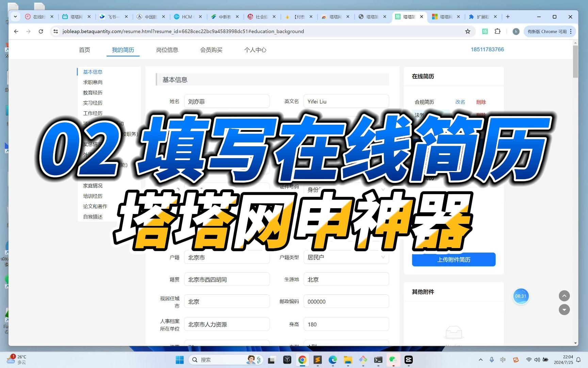
Task: Open the Windows Start menu
Action: point(180,359)
